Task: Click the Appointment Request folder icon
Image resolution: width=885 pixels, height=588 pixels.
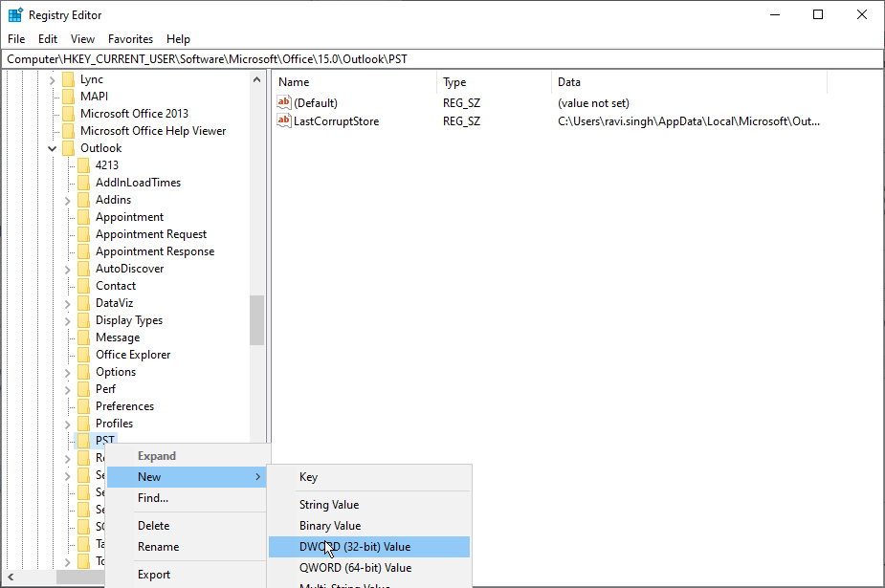Action: tap(83, 234)
